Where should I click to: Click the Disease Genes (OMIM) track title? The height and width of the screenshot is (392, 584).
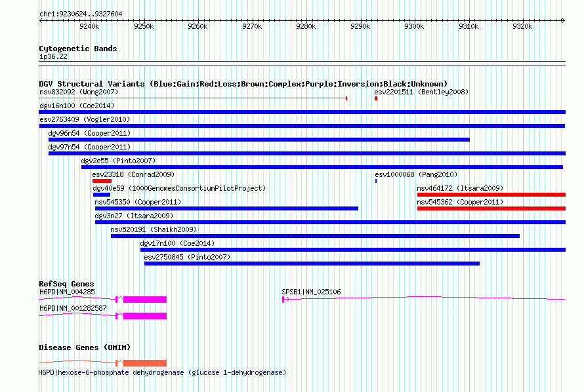click(x=85, y=347)
